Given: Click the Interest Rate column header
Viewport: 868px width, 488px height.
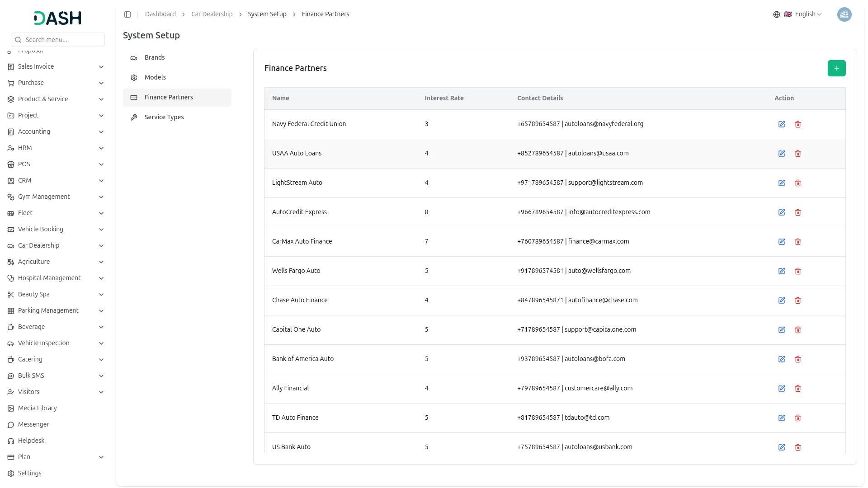Looking at the screenshot, I should pyautogui.click(x=444, y=98).
